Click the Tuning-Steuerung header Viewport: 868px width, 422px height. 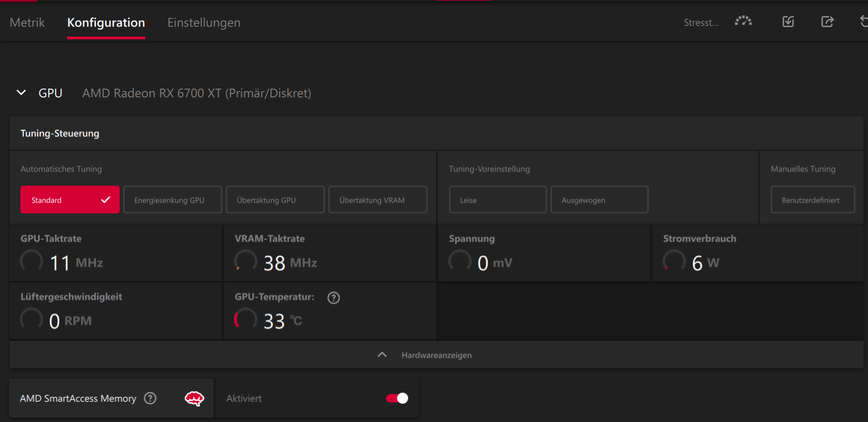(x=60, y=133)
